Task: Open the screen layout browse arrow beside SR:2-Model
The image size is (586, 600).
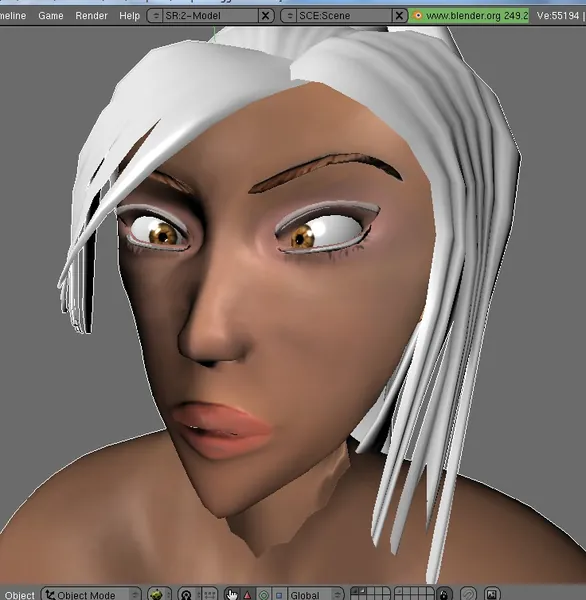Action: point(155,16)
